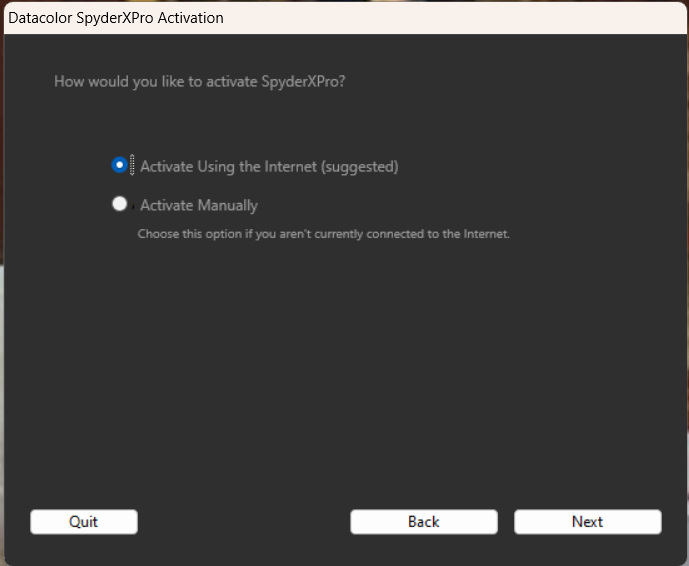Click 'SpyderXPro' in the window title
The width and height of the screenshot is (689, 566).
(x=115, y=18)
